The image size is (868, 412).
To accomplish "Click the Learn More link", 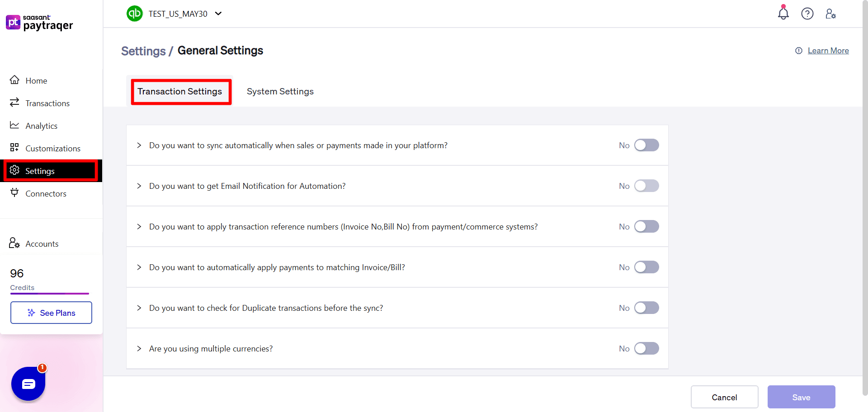I will (x=828, y=50).
